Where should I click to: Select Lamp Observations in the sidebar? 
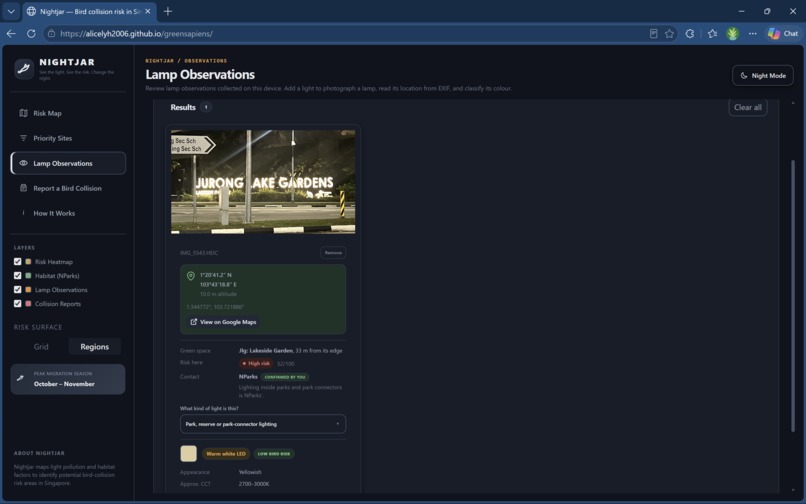click(68, 163)
